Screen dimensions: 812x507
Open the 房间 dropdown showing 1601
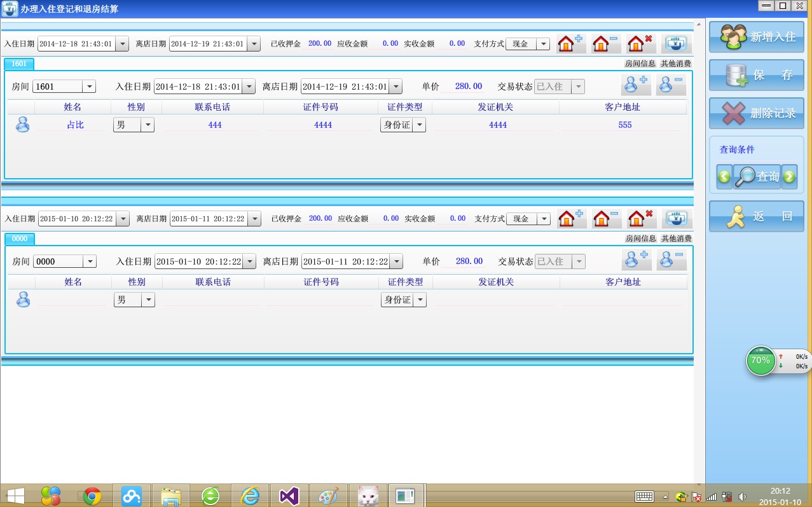coord(89,87)
